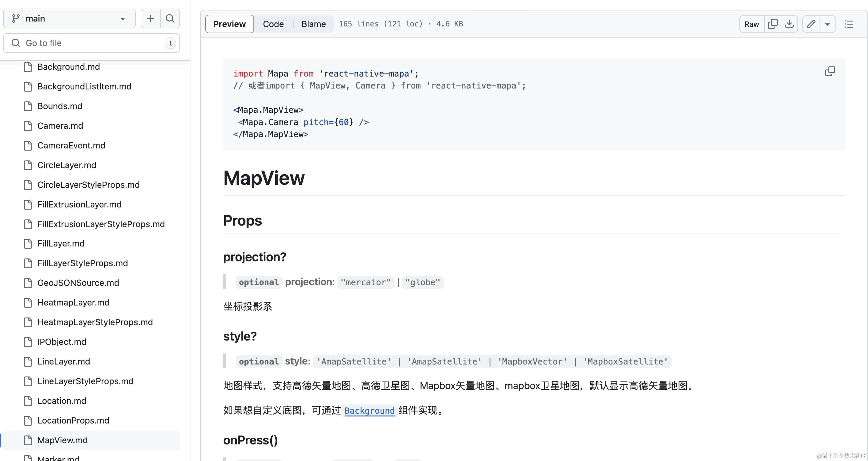Click the add file plus icon
Image resolution: width=868 pixels, height=461 pixels.
(150, 18)
